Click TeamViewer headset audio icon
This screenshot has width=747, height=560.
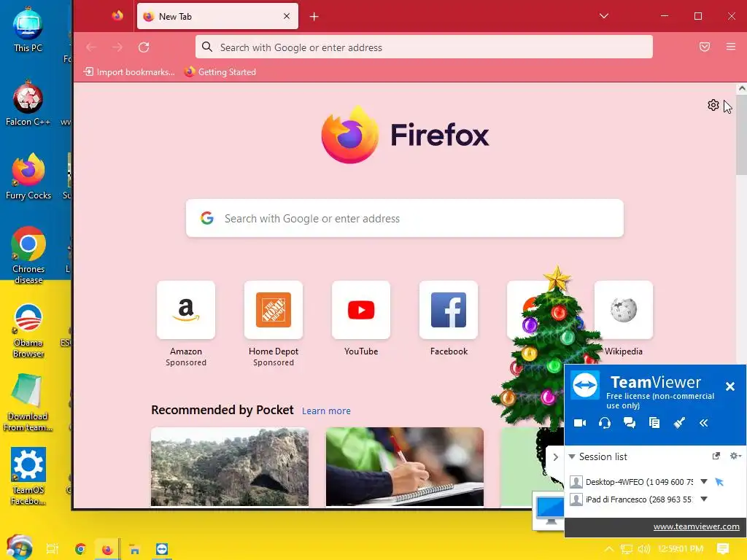(605, 423)
